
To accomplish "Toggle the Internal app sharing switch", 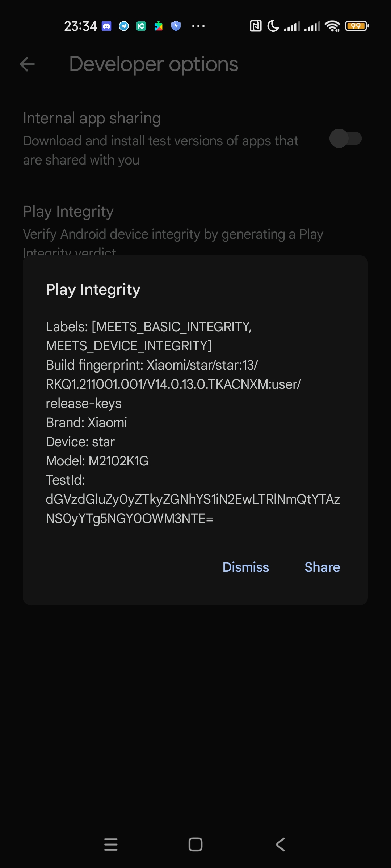I will [345, 139].
